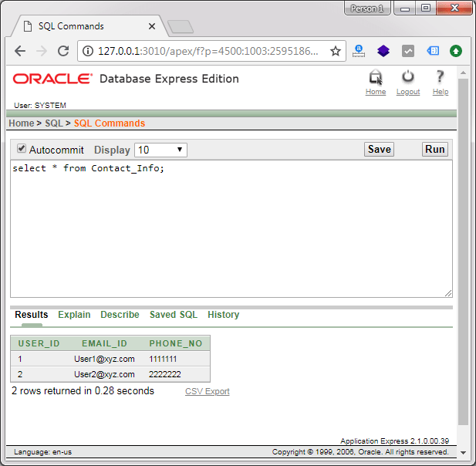This screenshot has height=466, width=476.
Task: Click the Save button
Action: pyautogui.click(x=379, y=150)
